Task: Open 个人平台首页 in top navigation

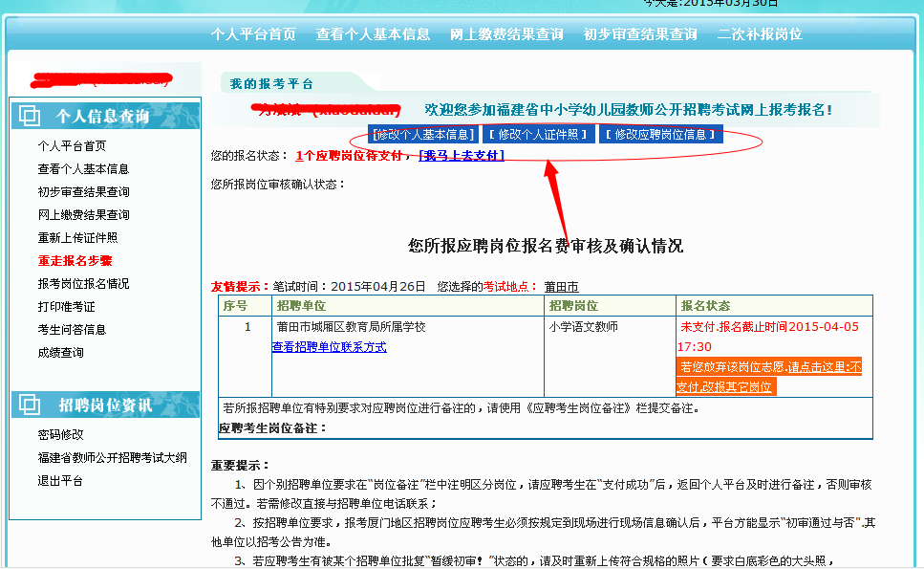Action: click(x=253, y=34)
